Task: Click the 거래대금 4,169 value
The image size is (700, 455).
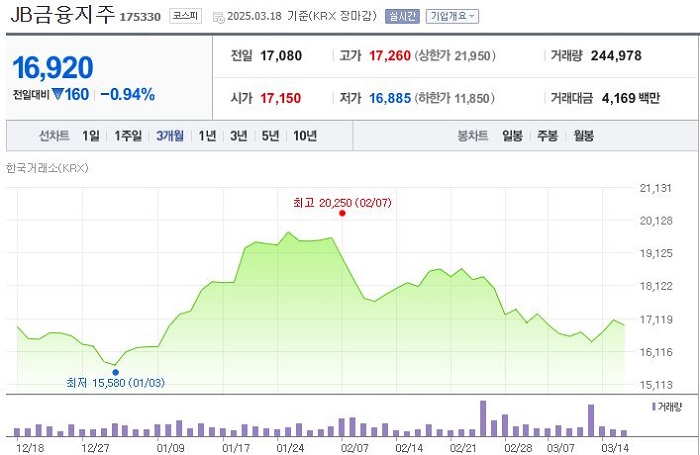Action: tap(618, 98)
